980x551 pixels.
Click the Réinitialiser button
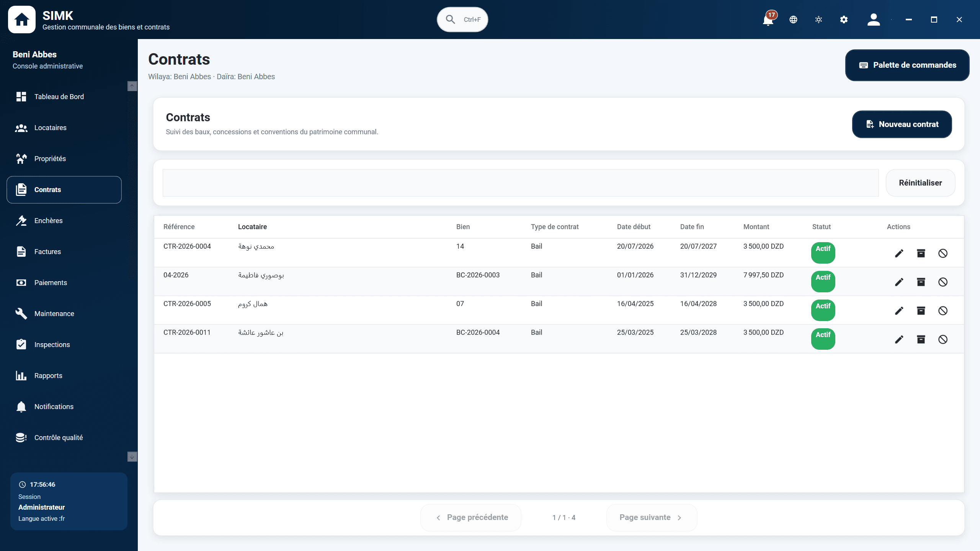pyautogui.click(x=920, y=183)
